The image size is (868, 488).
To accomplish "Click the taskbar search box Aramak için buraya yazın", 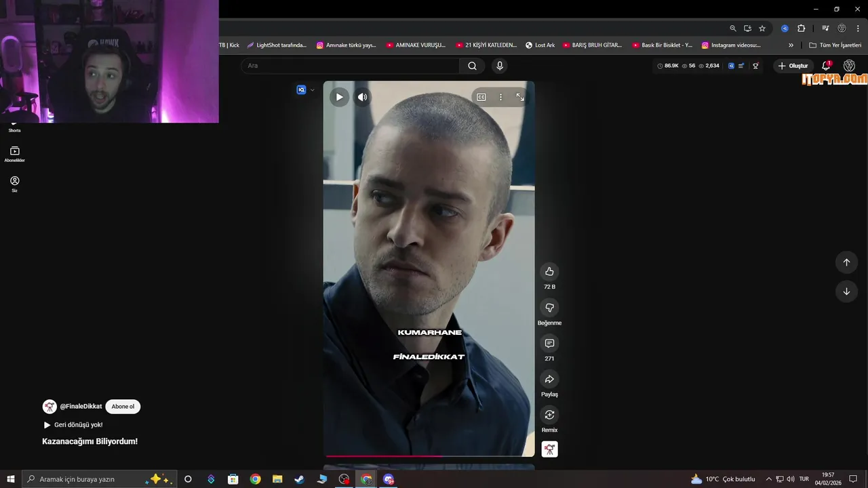I will coord(100,479).
